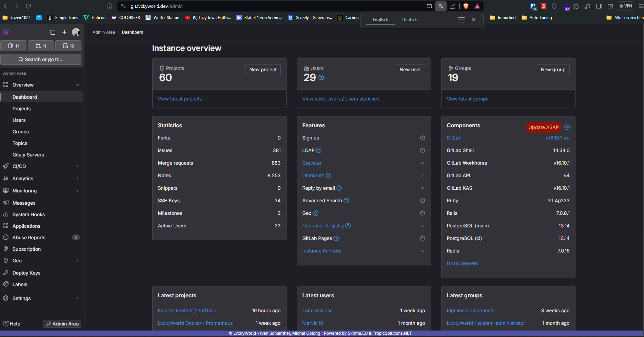This screenshot has height=337, width=644.
Task: Switch to the Deutsch translation tab
Action: 410,20
